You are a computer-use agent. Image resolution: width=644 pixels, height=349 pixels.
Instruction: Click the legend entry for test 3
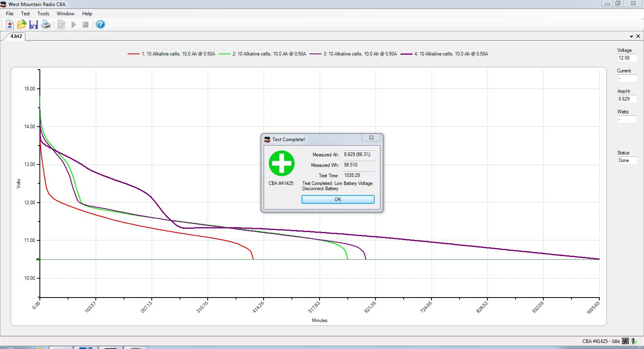[x=353, y=54]
